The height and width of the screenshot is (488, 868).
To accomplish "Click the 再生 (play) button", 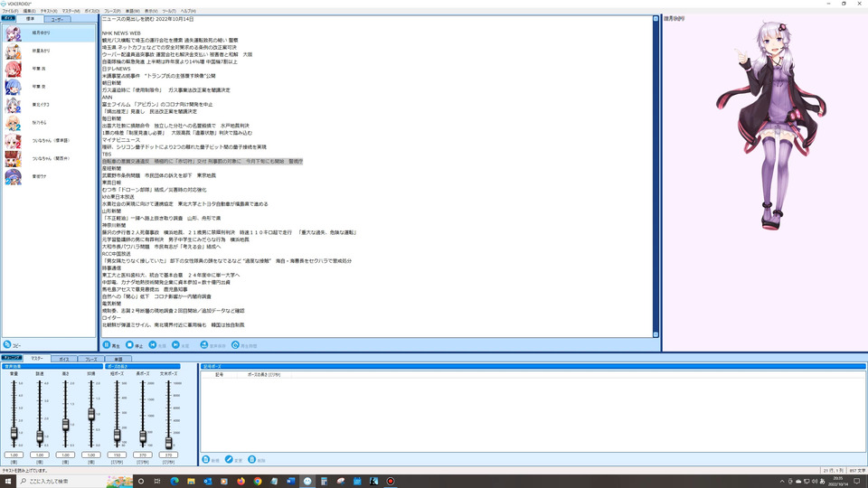I will click(x=111, y=344).
